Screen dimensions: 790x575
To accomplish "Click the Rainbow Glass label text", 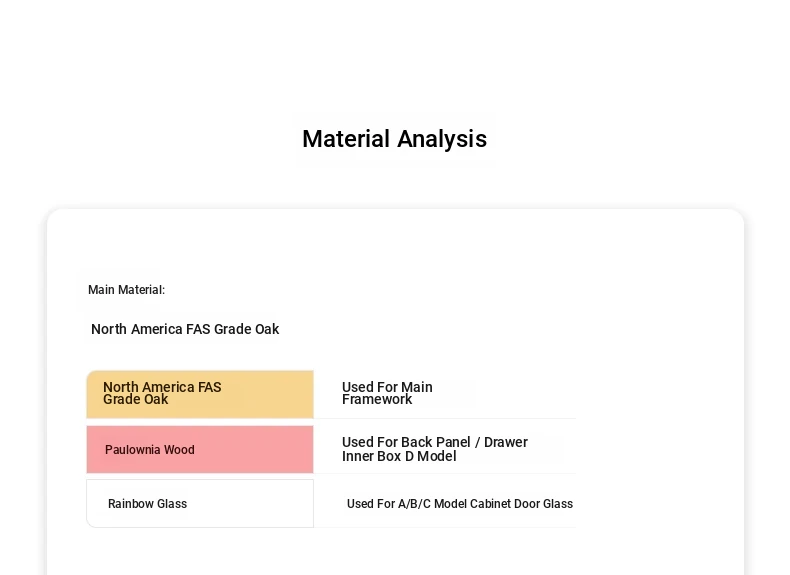I will [148, 503].
